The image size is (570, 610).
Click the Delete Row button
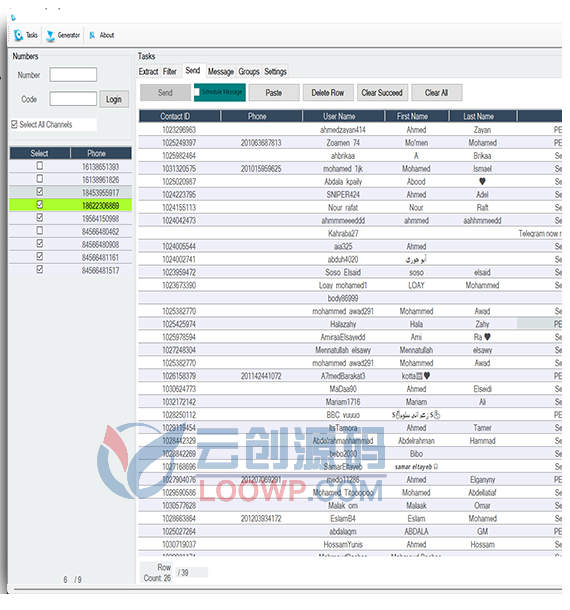click(x=328, y=93)
